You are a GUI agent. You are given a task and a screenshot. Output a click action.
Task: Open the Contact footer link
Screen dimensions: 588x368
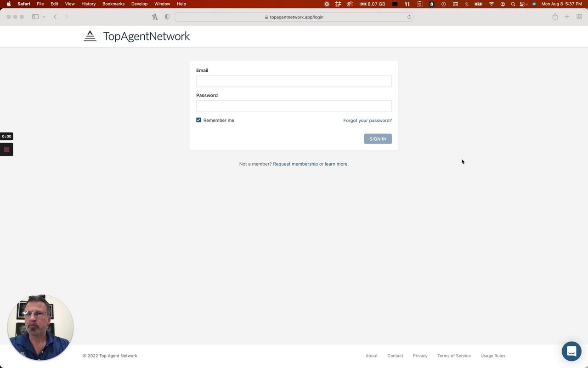tap(395, 356)
